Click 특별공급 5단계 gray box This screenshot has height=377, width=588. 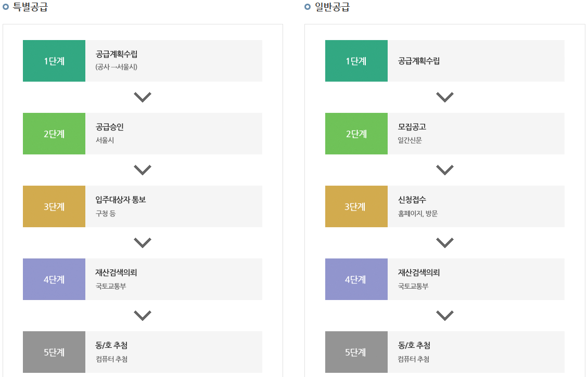point(54,352)
